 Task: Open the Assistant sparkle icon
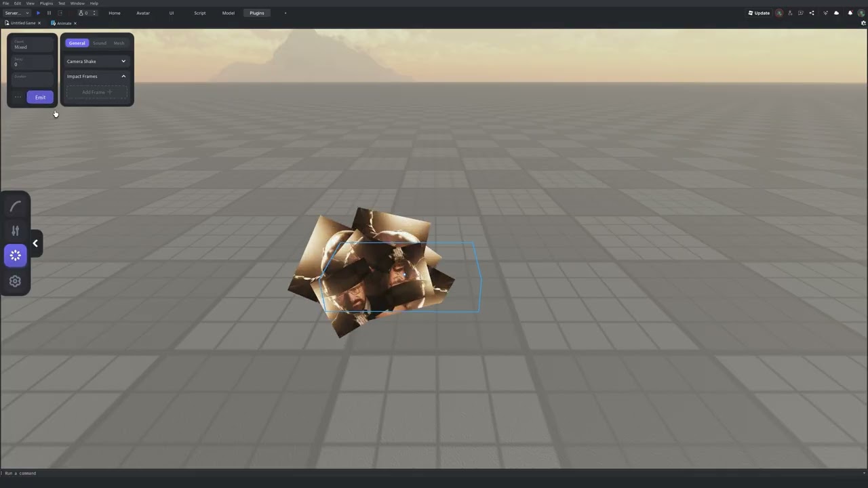[825, 13]
